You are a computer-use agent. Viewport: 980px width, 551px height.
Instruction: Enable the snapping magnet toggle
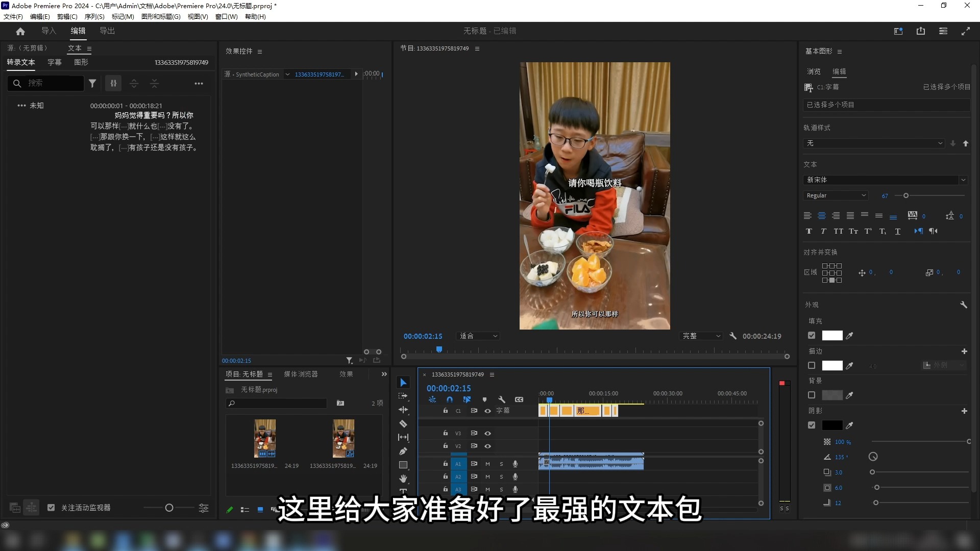pyautogui.click(x=450, y=399)
